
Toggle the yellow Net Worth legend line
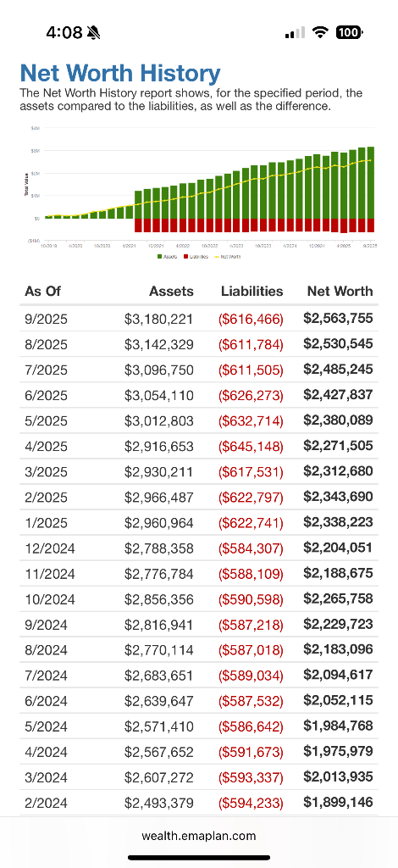(216, 256)
